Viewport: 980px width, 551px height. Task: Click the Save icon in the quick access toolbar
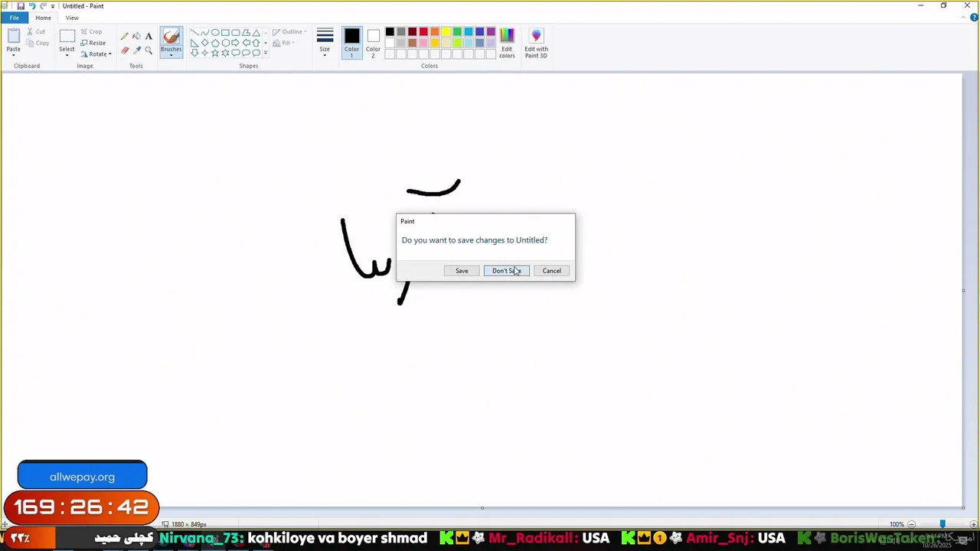click(21, 6)
